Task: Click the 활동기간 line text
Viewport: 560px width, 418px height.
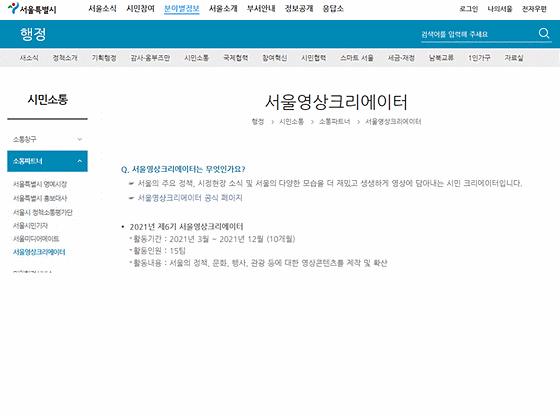Action: (x=213, y=239)
